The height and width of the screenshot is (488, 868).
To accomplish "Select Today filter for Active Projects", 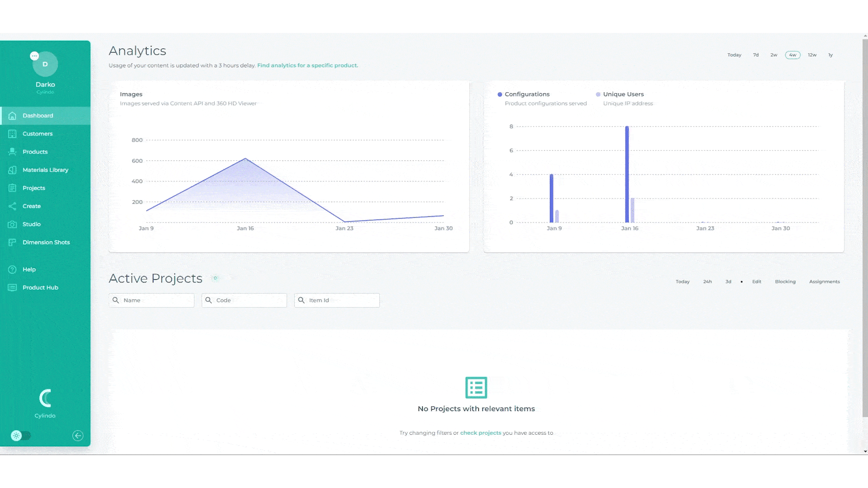I will click(683, 282).
